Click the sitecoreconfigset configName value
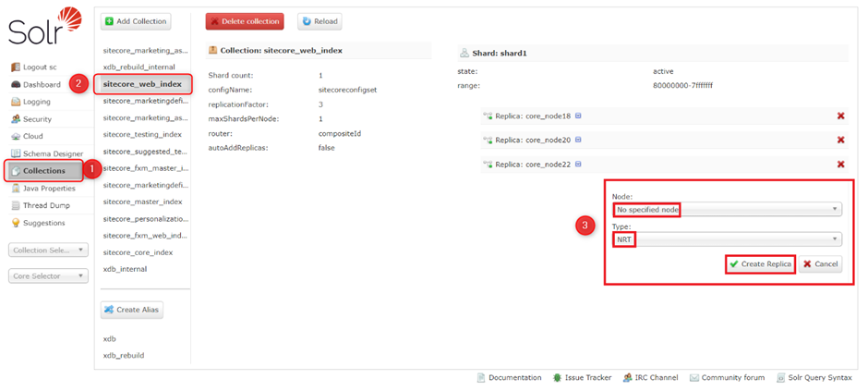The image size is (868, 391). pyautogui.click(x=347, y=90)
